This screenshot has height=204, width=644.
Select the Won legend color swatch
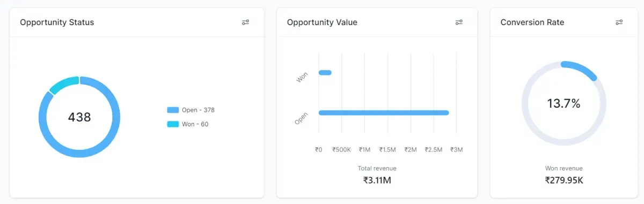point(173,124)
